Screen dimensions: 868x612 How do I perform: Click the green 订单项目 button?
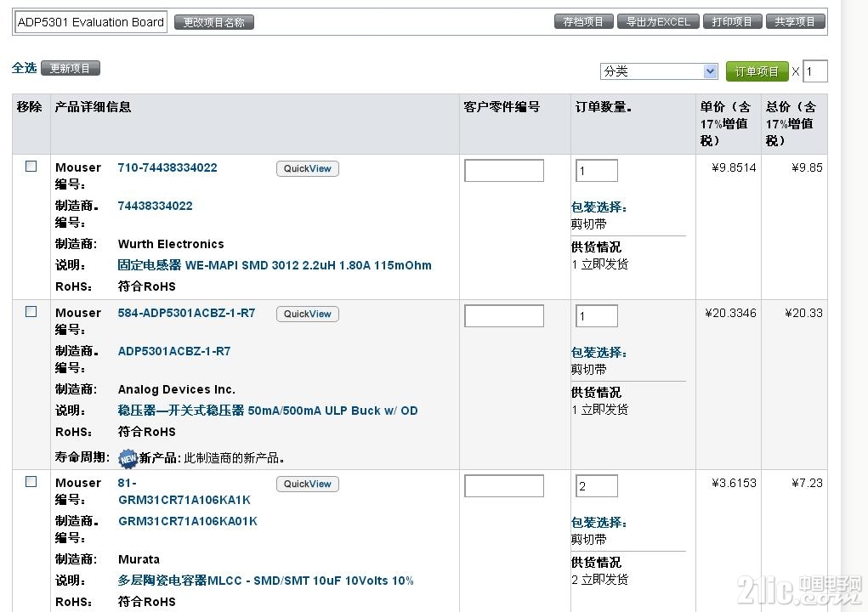[x=757, y=71]
